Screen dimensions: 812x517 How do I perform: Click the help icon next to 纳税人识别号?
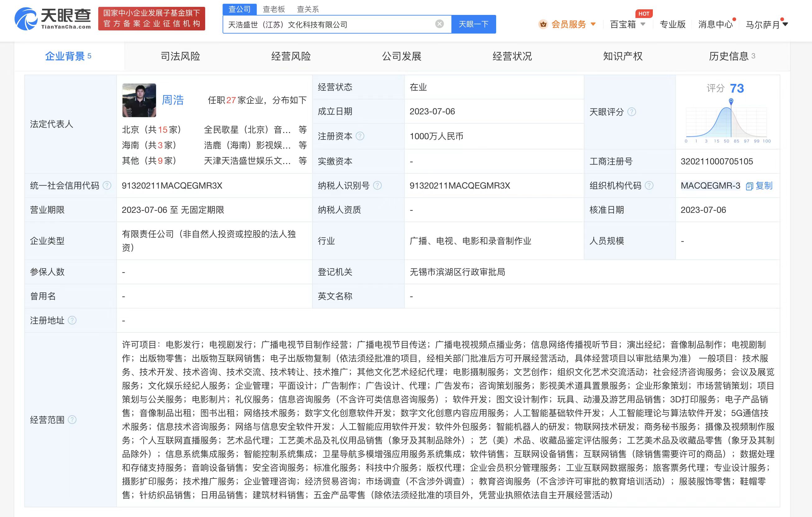[x=377, y=185]
